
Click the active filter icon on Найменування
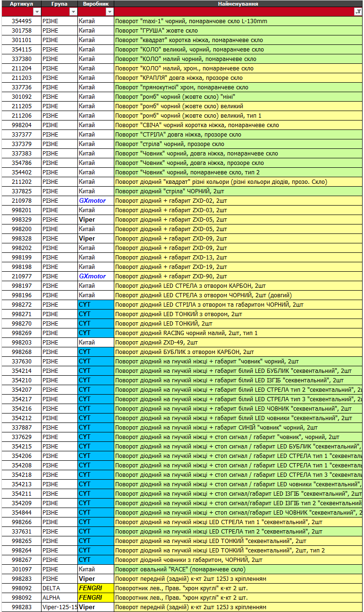click(x=358, y=12)
